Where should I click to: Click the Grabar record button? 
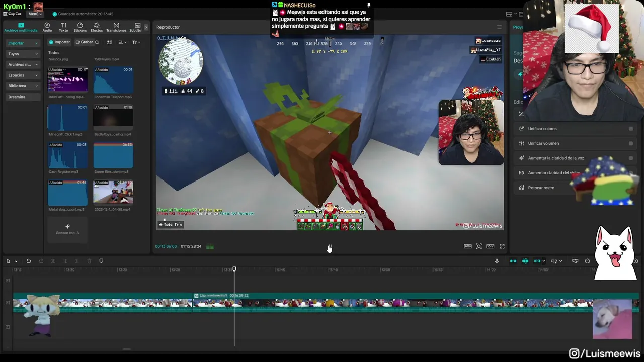[x=84, y=42]
